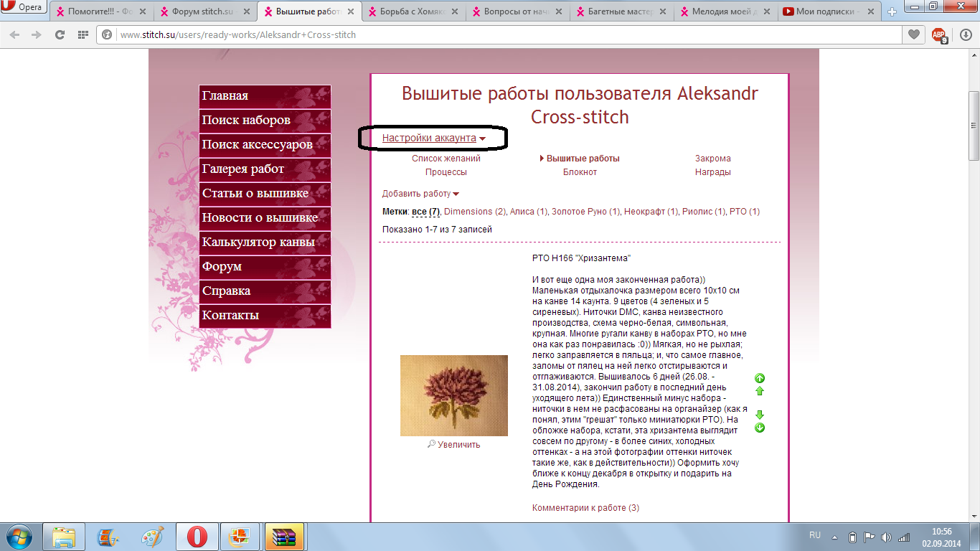The height and width of the screenshot is (551, 980).
Task: Open the Adblock Plus extension icon
Action: click(938, 35)
